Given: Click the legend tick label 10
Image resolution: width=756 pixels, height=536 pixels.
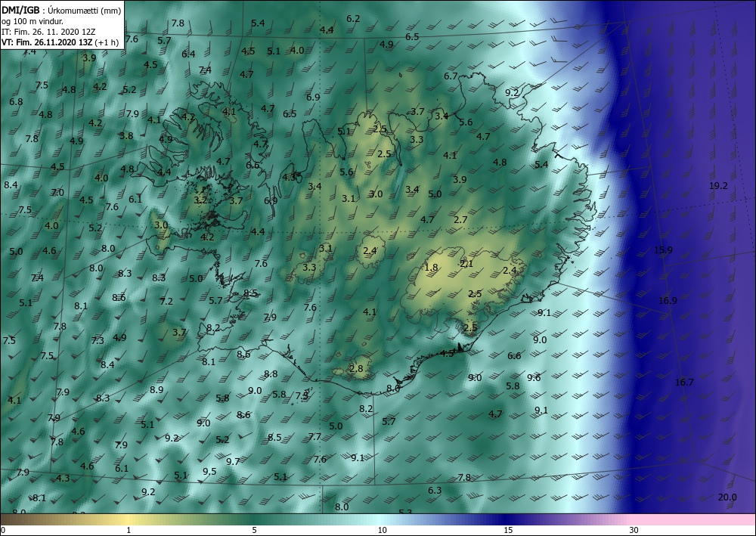Looking at the screenshot, I should pyautogui.click(x=382, y=531).
